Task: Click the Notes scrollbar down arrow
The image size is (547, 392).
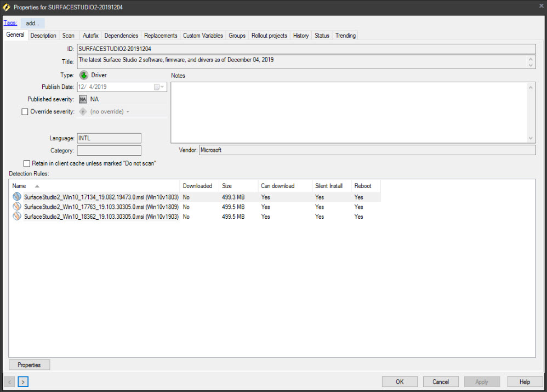Action: 531,137
